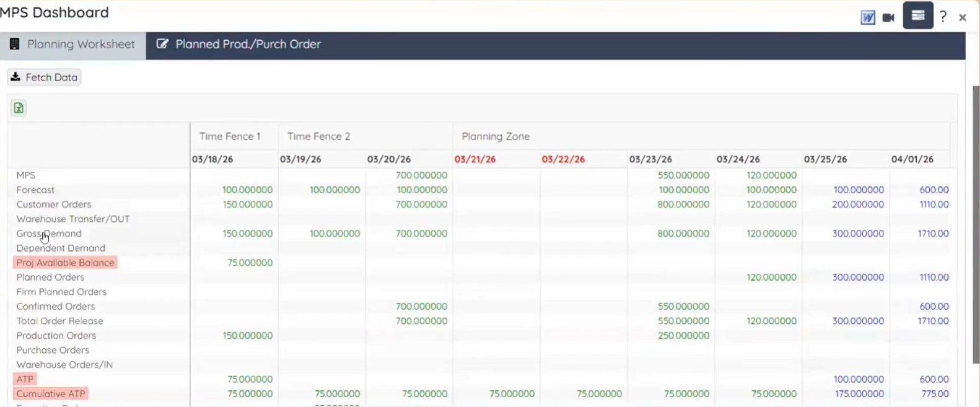
Task: Select the Proj Available Balance row label
Action: point(65,263)
